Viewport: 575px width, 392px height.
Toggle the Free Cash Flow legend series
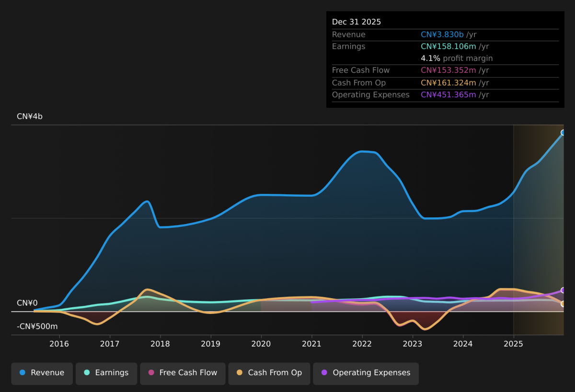183,373
